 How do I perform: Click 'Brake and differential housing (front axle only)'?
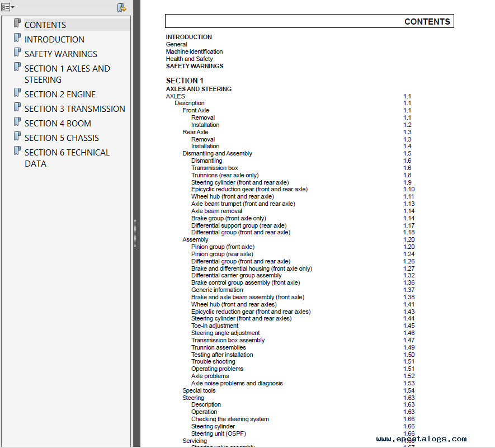[x=252, y=268]
